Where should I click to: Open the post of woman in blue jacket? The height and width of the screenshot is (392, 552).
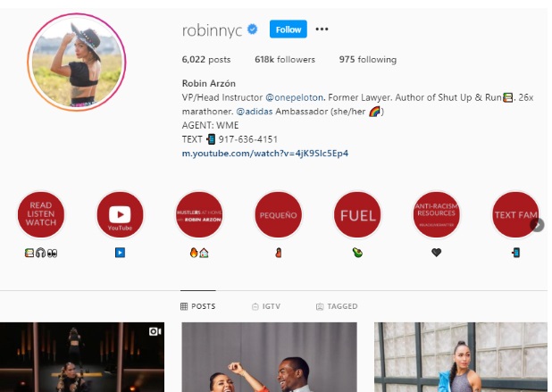pyautogui.click(x=461, y=357)
